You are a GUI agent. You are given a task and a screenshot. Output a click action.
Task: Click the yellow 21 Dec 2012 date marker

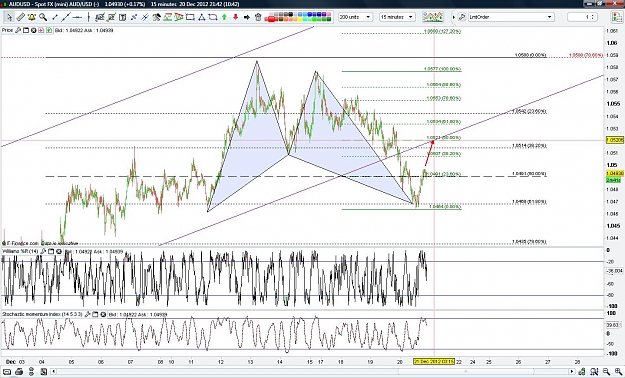[434, 361]
